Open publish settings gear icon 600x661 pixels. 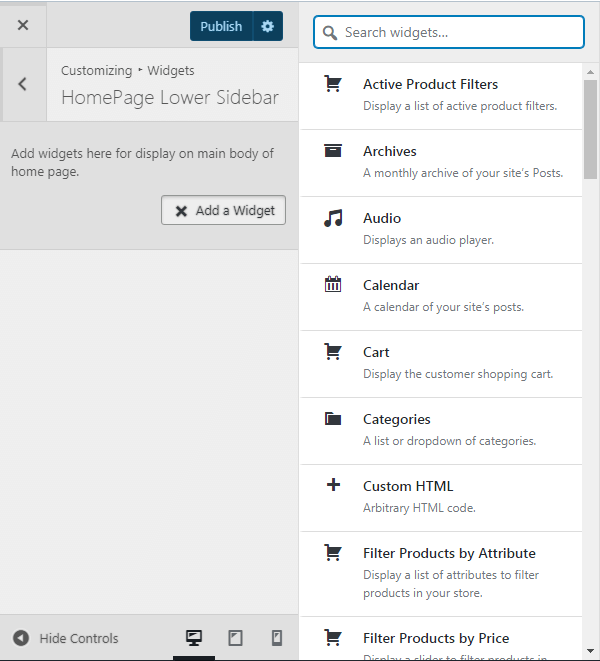tap(268, 26)
